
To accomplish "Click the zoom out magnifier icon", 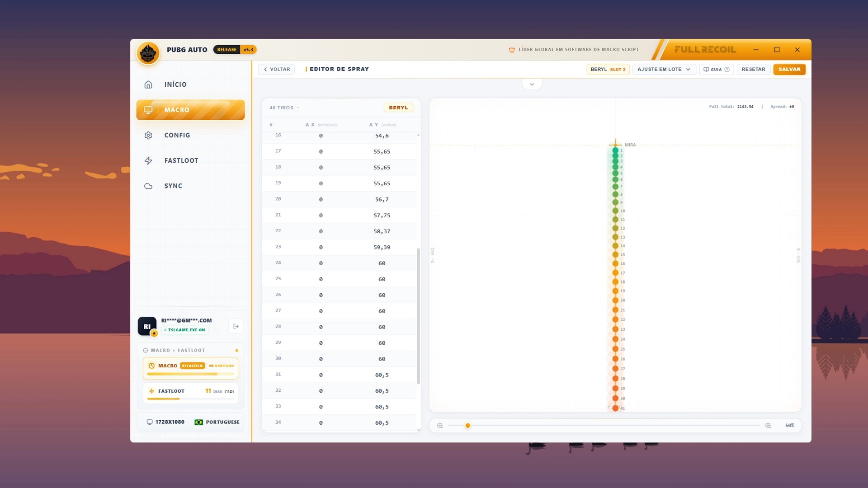I will 440,426.
